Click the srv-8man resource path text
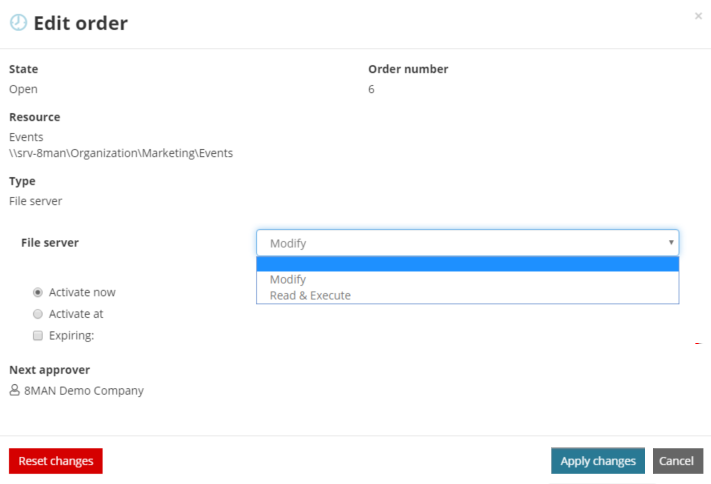Image resolution: width=711 pixels, height=484 pixels. [120, 153]
